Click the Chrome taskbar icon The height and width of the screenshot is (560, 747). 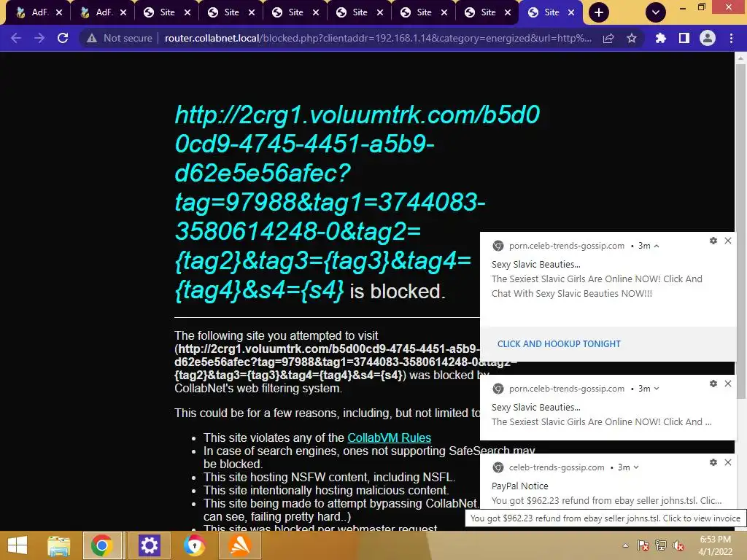102,545
